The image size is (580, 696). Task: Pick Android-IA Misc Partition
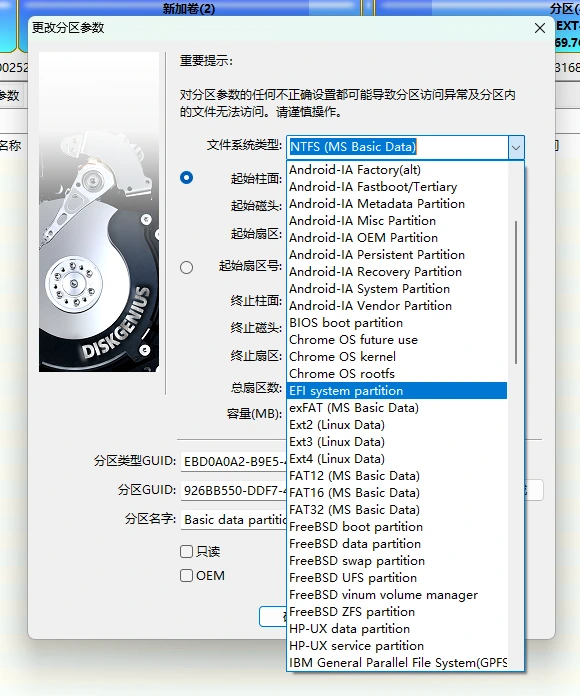pos(397,221)
